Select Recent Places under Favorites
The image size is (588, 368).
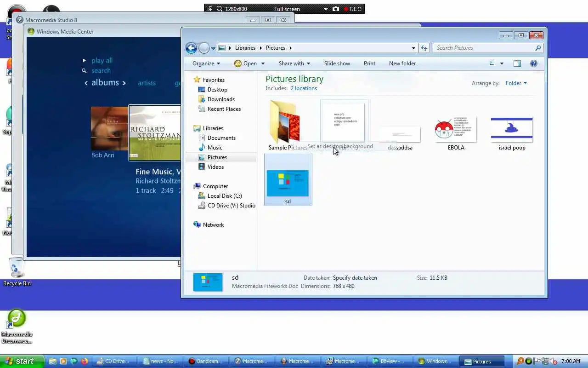[224, 109]
